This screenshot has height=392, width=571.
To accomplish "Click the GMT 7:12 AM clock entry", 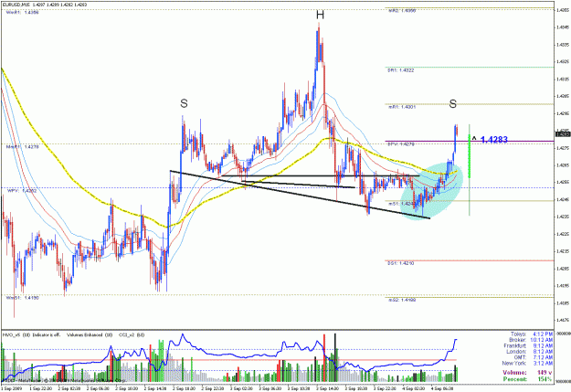I will click(x=534, y=357).
